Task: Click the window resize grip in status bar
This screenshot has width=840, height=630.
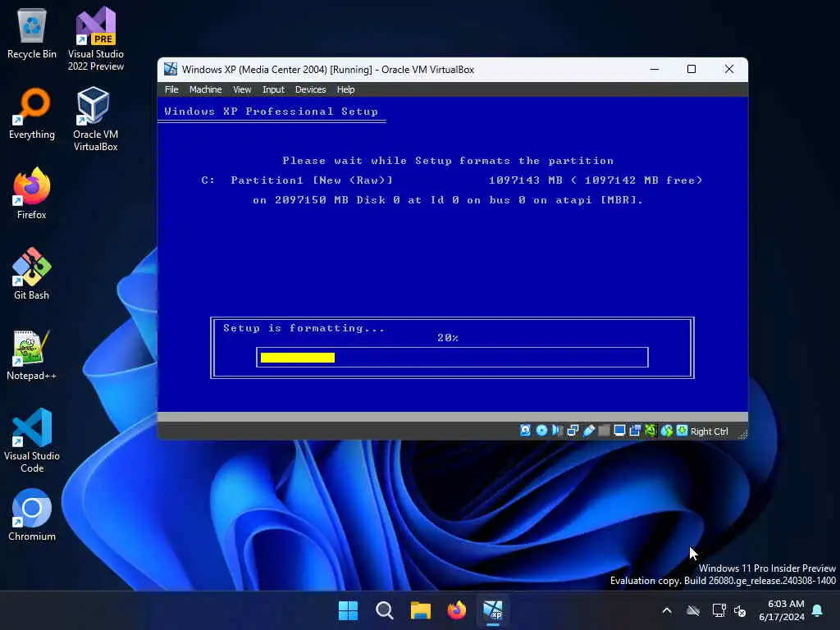Action: pyautogui.click(x=742, y=435)
